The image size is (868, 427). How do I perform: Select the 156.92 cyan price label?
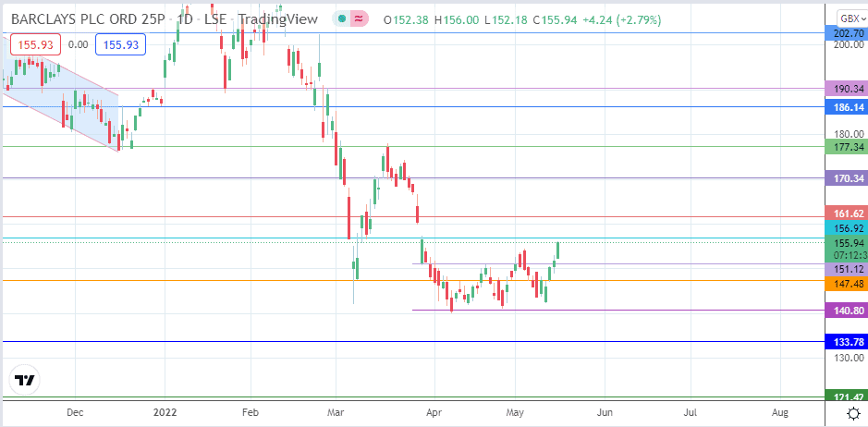845,227
